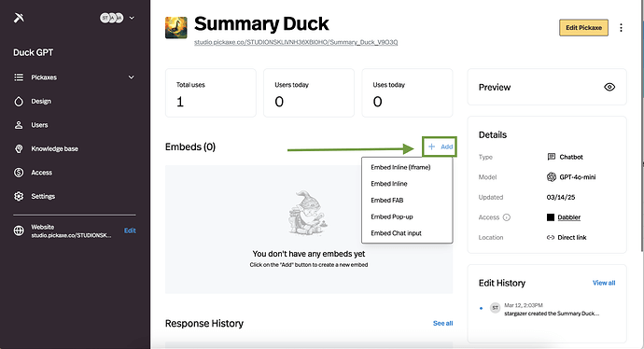Click the Preview panel heading
Screen dimensions: 644x349
point(495,87)
